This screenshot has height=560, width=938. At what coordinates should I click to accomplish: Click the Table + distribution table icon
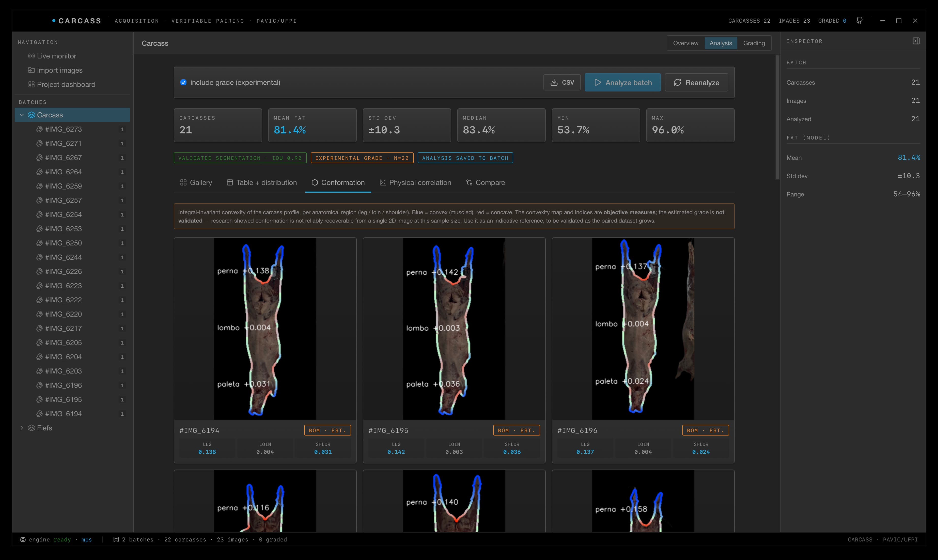[230, 183]
